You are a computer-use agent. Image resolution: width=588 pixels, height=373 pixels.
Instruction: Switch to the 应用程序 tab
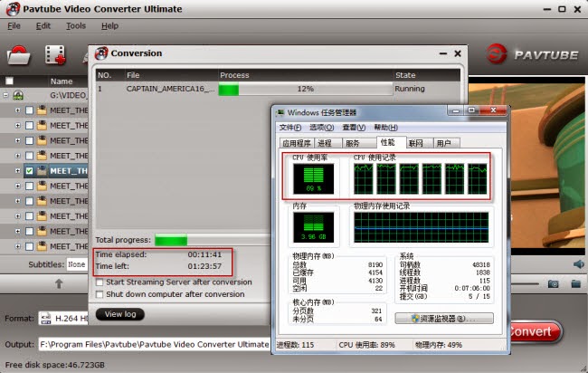tap(297, 143)
